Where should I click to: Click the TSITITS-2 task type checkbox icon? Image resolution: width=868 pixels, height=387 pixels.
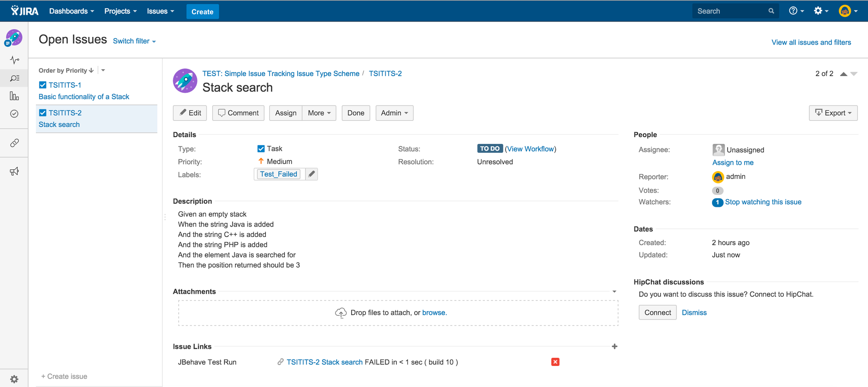pyautogui.click(x=43, y=113)
